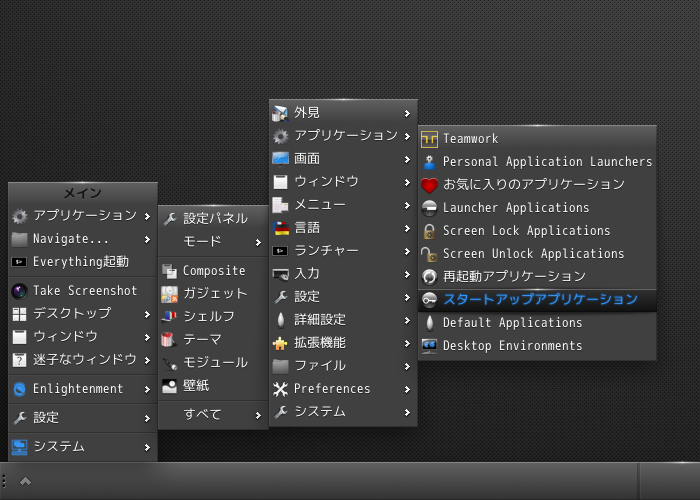Image resolution: width=700 pixels, height=500 pixels.
Task: Expand the モード submenu arrow
Action: [x=258, y=242]
